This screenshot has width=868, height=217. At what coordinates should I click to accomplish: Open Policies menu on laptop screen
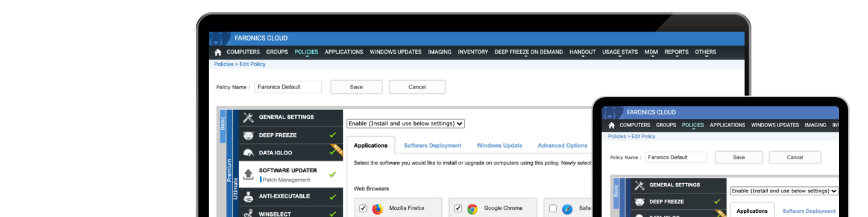pos(306,52)
